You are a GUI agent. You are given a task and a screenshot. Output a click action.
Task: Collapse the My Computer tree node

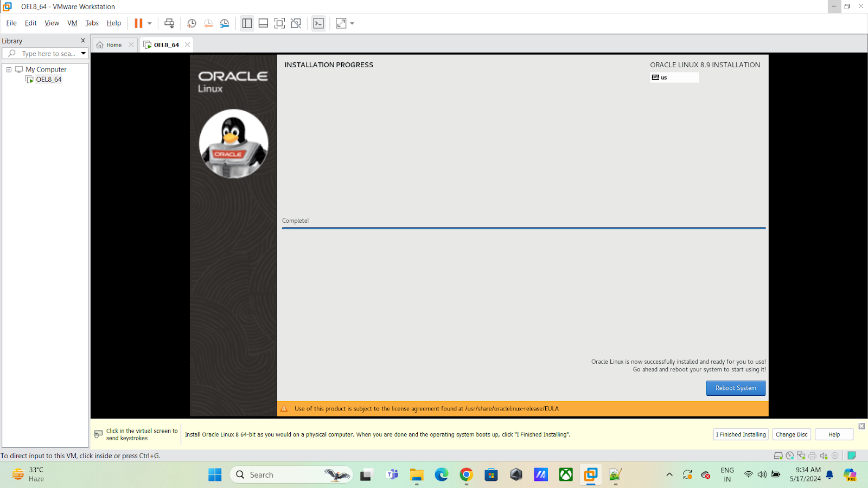pyautogui.click(x=9, y=69)
